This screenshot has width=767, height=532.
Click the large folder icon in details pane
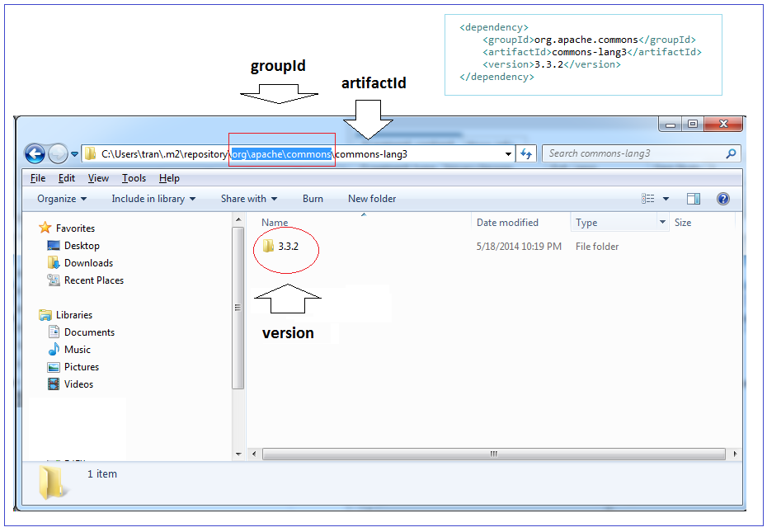point(51,483)
